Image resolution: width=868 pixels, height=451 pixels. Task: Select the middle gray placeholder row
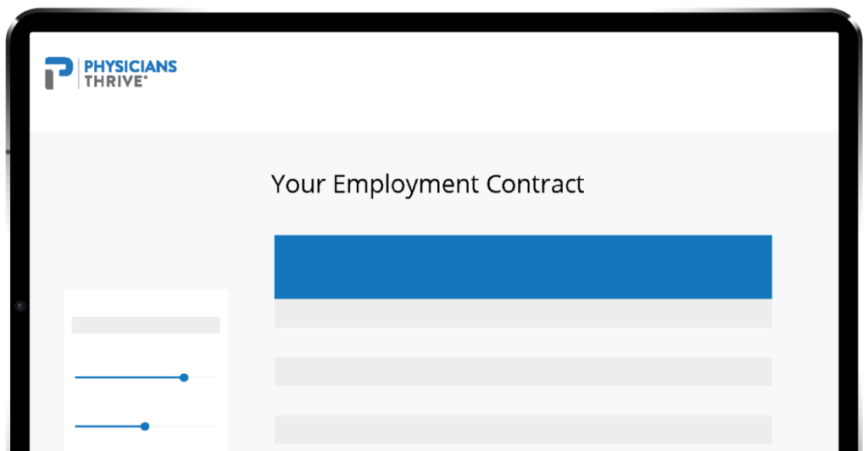tap(523, 371)
